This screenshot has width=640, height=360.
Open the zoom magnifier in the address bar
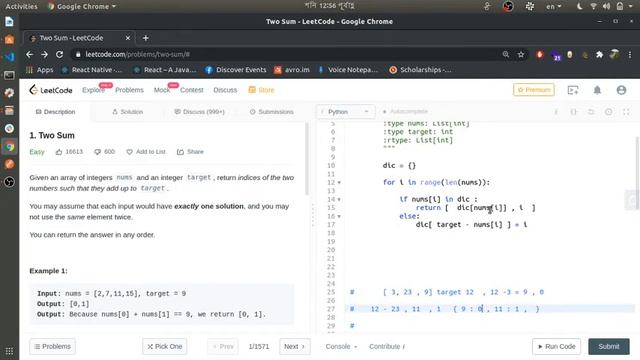coord(506,54)
